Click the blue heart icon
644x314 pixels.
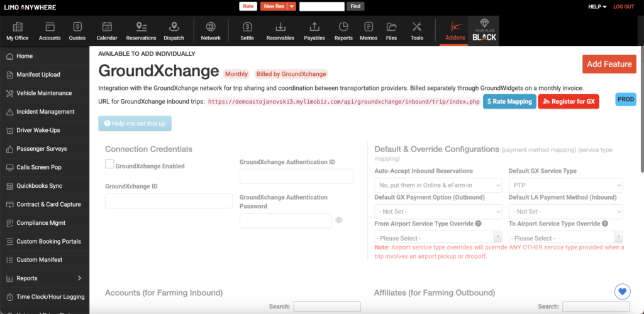(x=622, y=291)
